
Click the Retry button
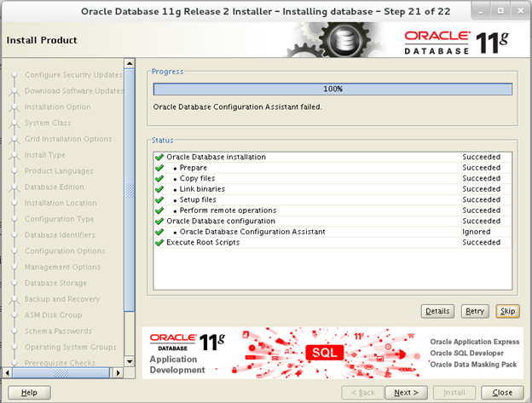point(475,311)
